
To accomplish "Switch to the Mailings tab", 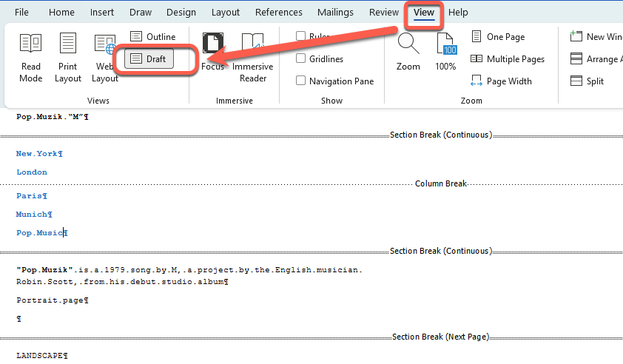I will click(335, 13).
